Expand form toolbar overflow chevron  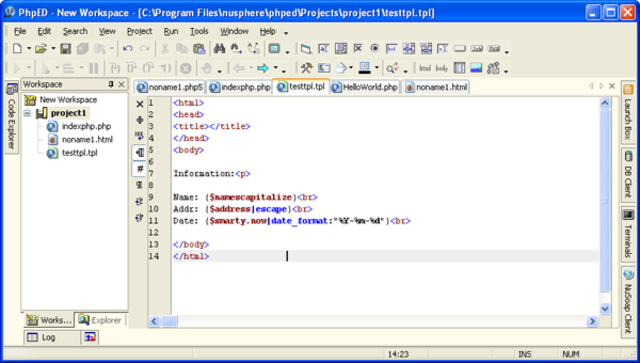pos(507,52)
